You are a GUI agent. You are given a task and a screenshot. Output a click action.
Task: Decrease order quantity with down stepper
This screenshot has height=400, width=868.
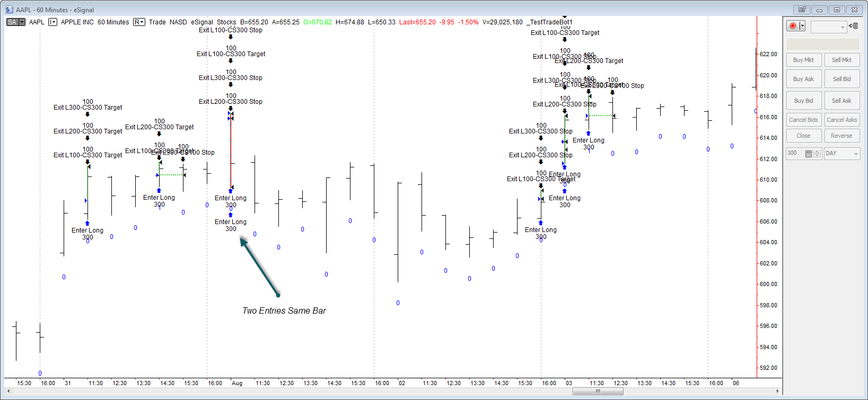pyautogui.click(x=817, y=156)
